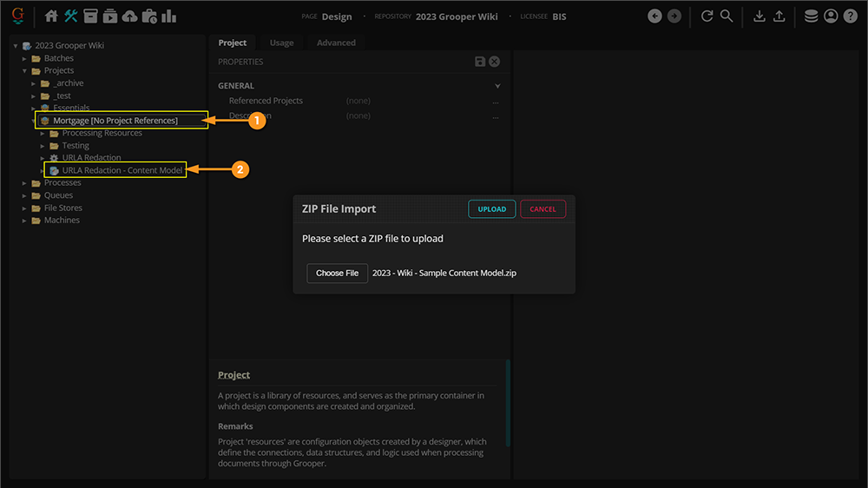Cancel the ZIP File Import dialog
This screenshot has height=488, width=868.
pos(542,209)
